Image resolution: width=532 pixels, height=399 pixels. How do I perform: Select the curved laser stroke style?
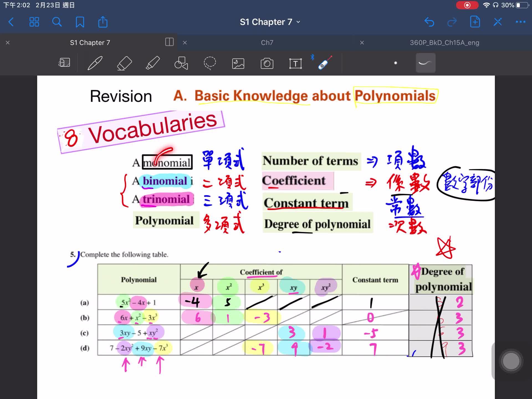[x=425, y=63]
